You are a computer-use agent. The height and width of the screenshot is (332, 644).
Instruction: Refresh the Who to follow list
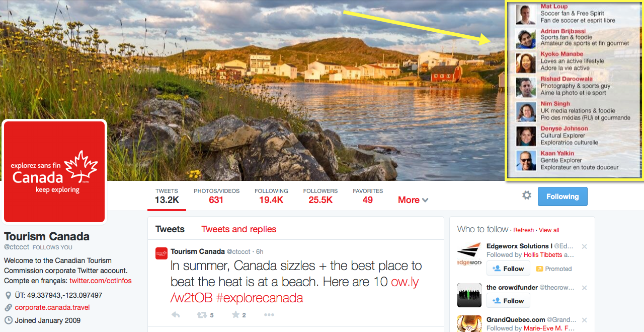point(523,230)
